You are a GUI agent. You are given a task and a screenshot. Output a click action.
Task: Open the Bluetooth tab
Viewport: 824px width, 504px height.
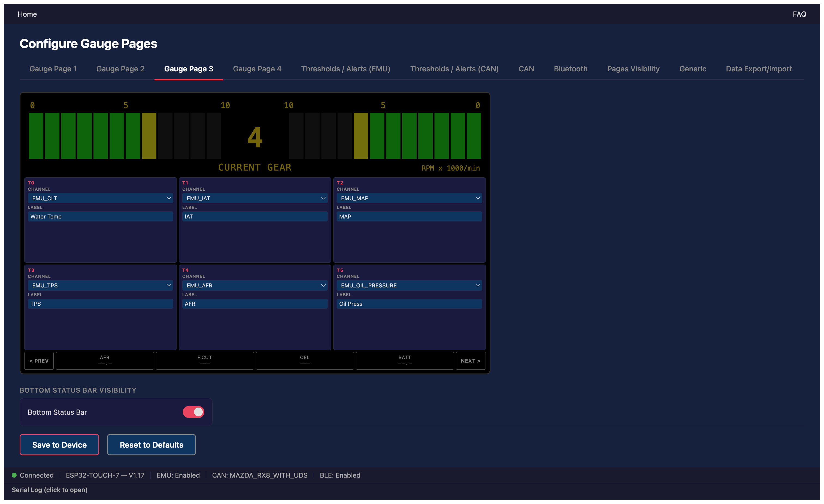(x=571, y=69)
